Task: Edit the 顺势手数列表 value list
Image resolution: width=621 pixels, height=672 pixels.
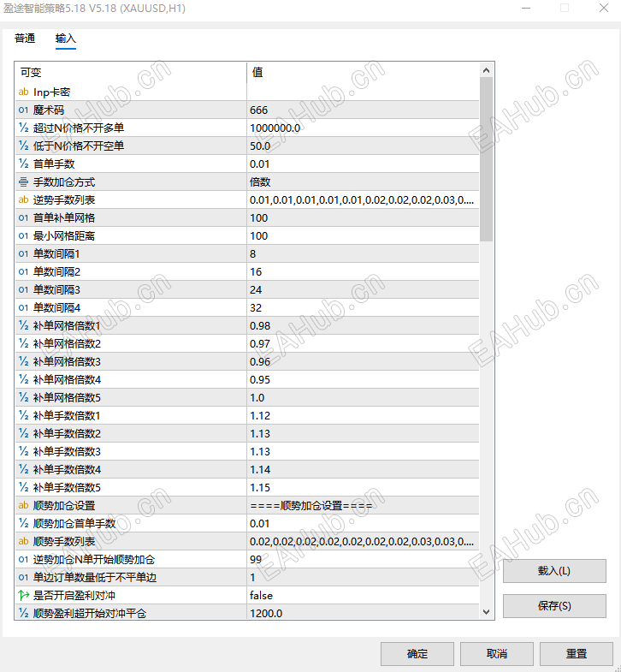Action: pyautogui.click(x=364, y=542)
